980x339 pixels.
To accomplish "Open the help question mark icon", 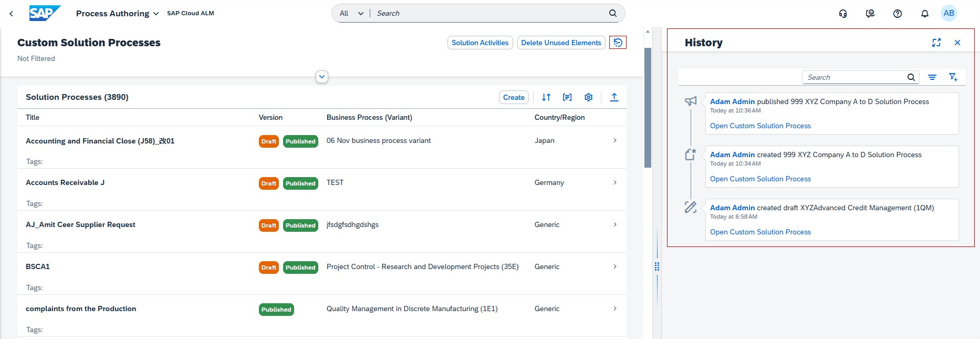I will coord(897,14).
